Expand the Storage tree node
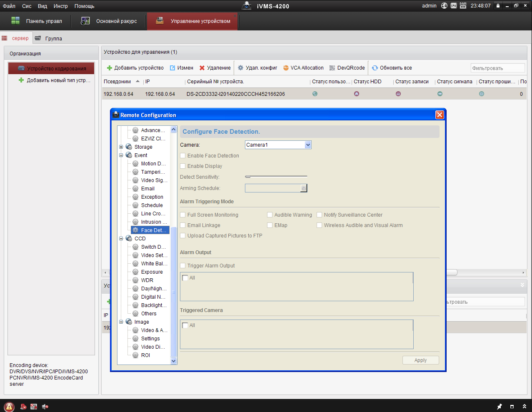 (121, 147)
